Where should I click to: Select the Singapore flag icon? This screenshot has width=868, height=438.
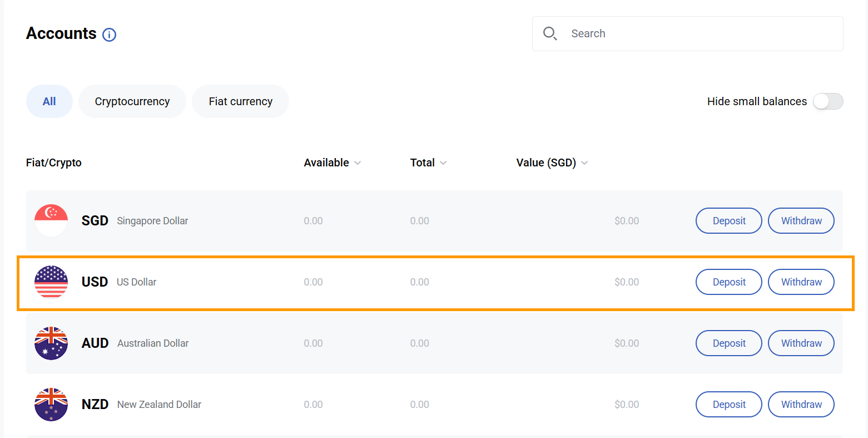pos(51,220)
